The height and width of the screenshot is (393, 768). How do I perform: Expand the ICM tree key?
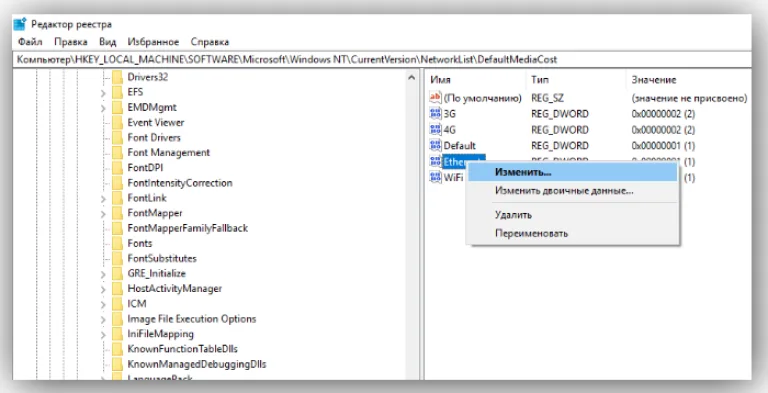(x=103, y=304)
